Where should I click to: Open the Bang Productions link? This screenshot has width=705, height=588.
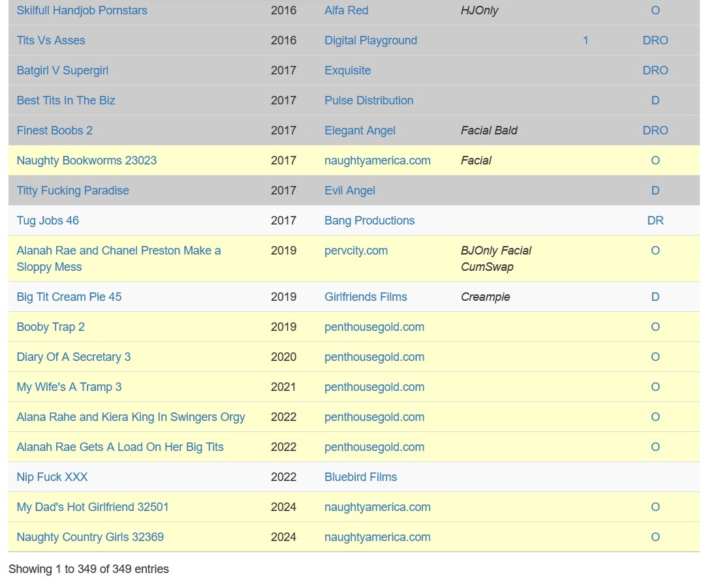pos(369,221)
